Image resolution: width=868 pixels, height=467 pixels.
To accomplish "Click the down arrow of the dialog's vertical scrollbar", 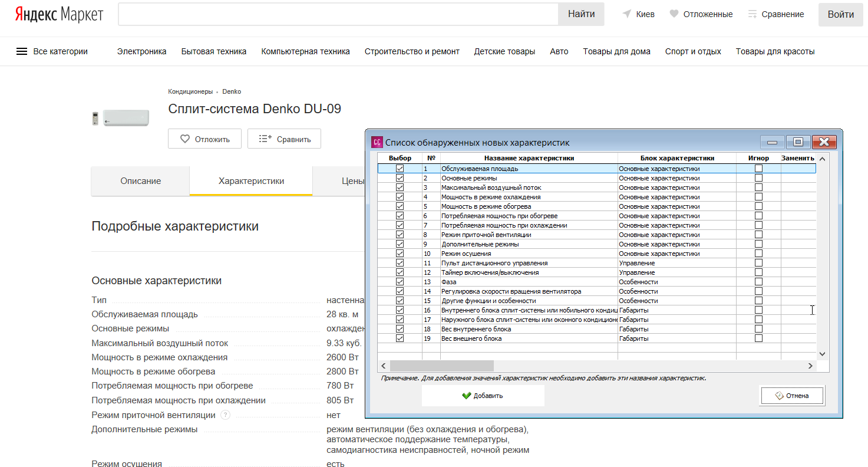I will click(823, 354).
